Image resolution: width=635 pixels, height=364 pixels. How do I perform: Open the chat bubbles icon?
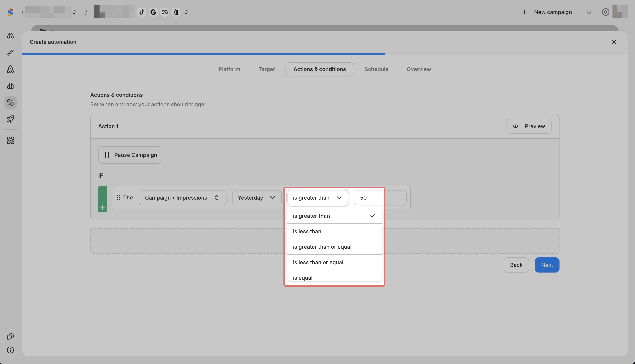coord(10,336)
